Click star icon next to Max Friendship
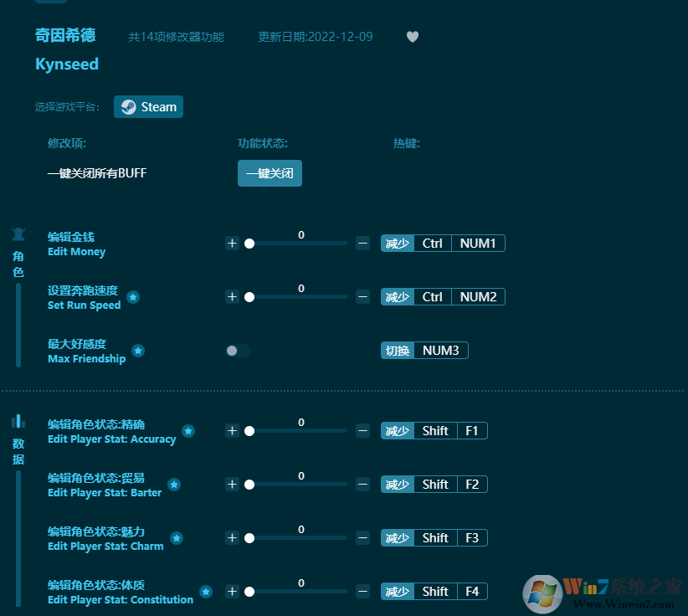The image size is (688, 616). coord(138,351)
